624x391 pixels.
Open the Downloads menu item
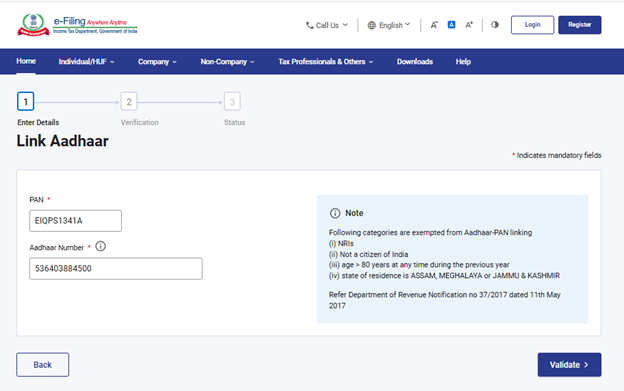pyautogui.click(x=415, y=62)
